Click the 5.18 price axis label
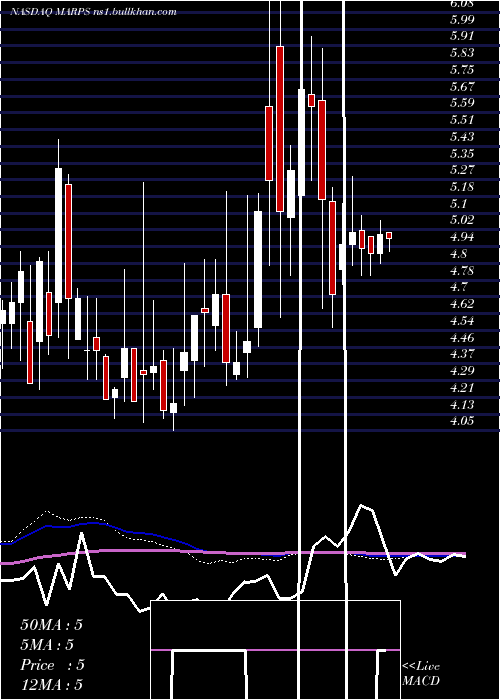The height and width of the screenshot is (700, 500). click(462, 187)
